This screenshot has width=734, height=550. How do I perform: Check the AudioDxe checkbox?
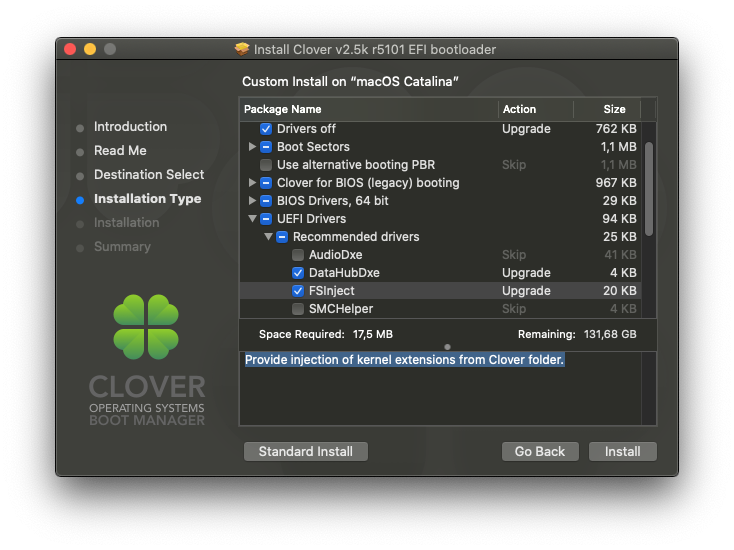[x=298, y=255]
